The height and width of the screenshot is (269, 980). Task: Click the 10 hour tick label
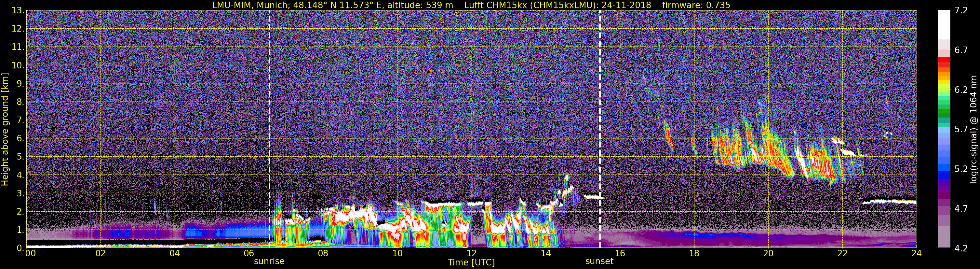(397, 253)
